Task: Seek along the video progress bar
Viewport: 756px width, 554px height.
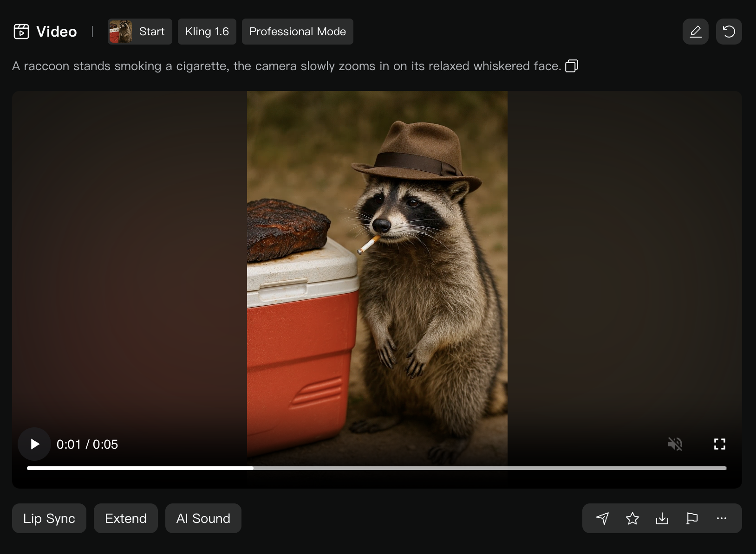Action: click(x=376, y=468)
